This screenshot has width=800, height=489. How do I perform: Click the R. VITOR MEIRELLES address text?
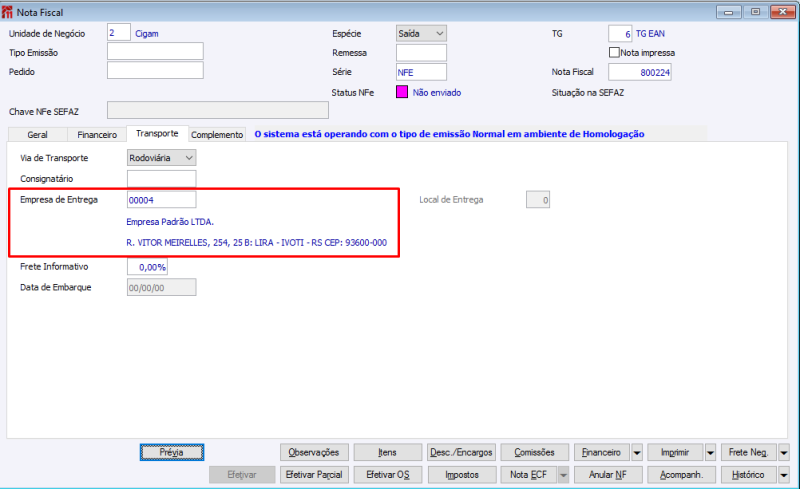point(257,243)
